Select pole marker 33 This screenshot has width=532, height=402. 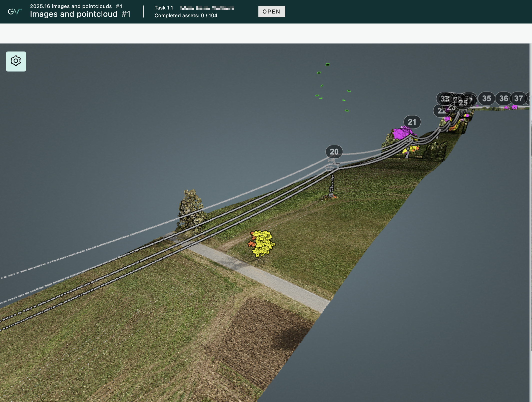(x=443, y=98)
